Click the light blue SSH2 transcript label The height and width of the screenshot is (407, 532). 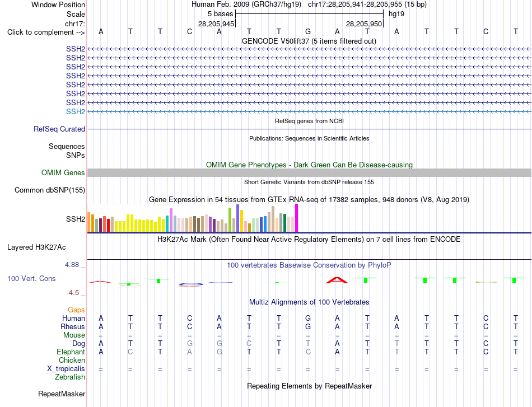[x=76, y=111]
